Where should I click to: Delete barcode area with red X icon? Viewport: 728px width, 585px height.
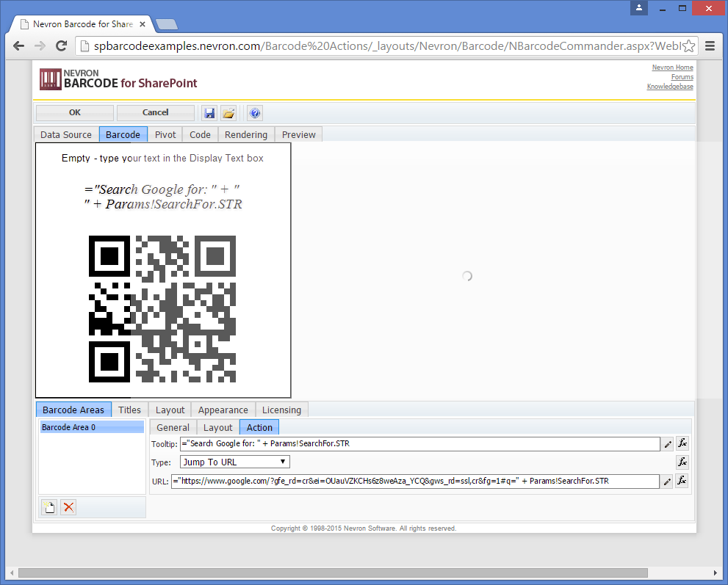coord(69,507)
